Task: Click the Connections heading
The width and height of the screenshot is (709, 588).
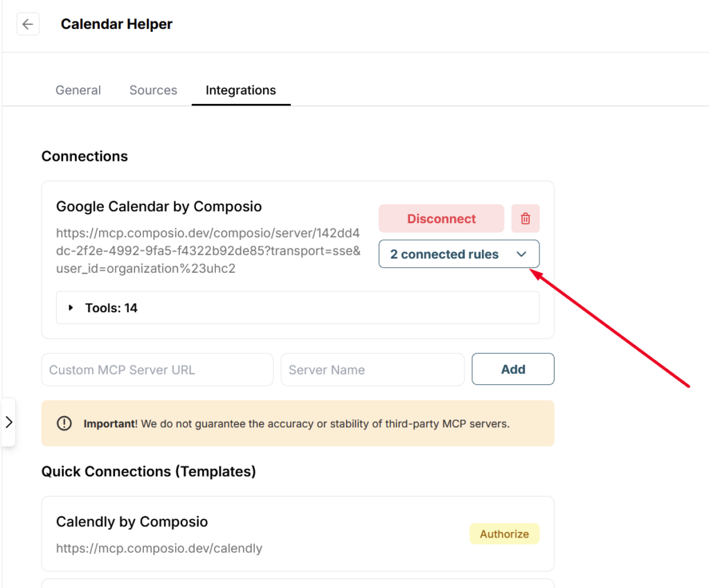Action: [x=84, y=156]
